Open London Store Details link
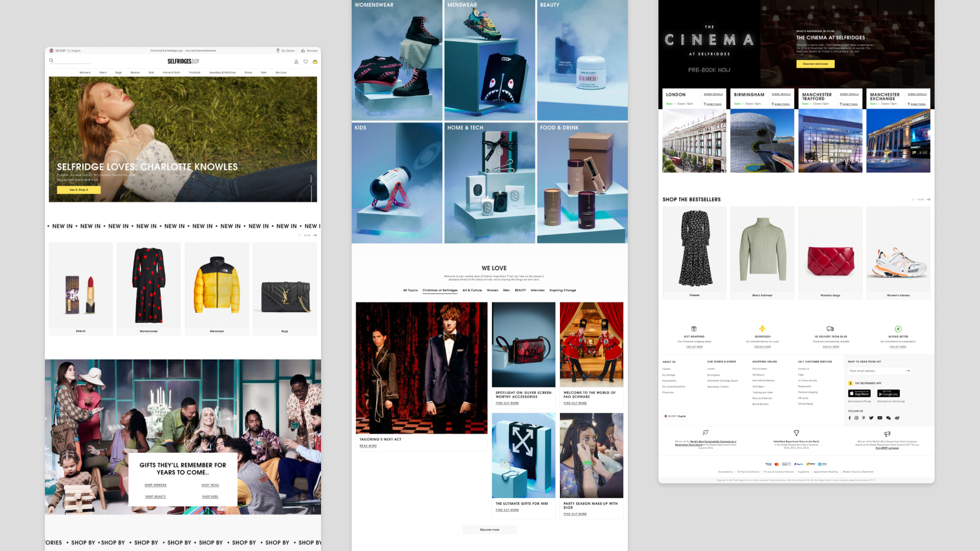The width and height of the screenshot is (980, 551). [x=713, y=94]
